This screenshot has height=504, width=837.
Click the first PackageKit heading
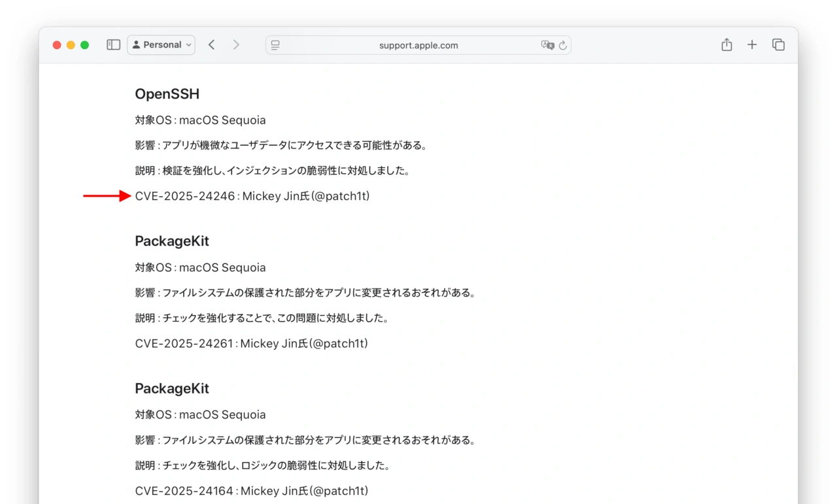tap(172, 241)
